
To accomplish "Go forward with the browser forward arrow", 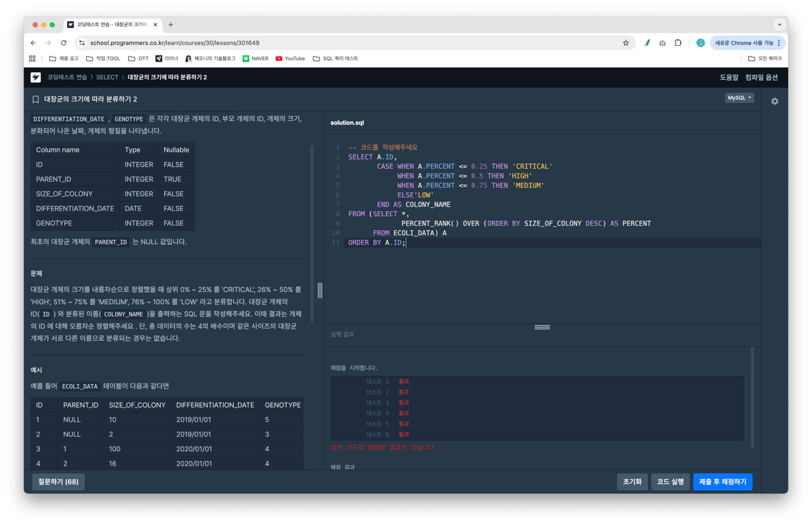I will click(48, 43).
